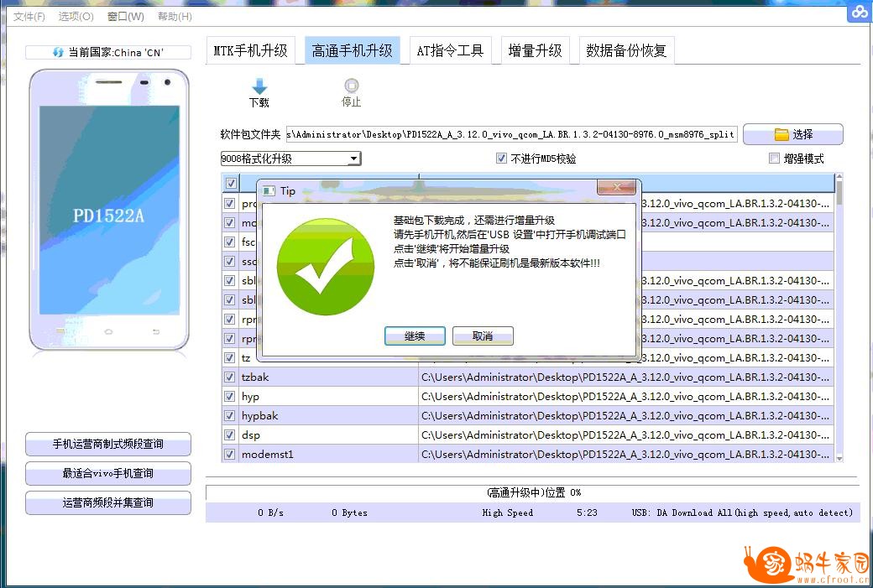Uncheck the modemst1 row checkbox
Screen dimensions: 873x588
(x=229, y=455)
